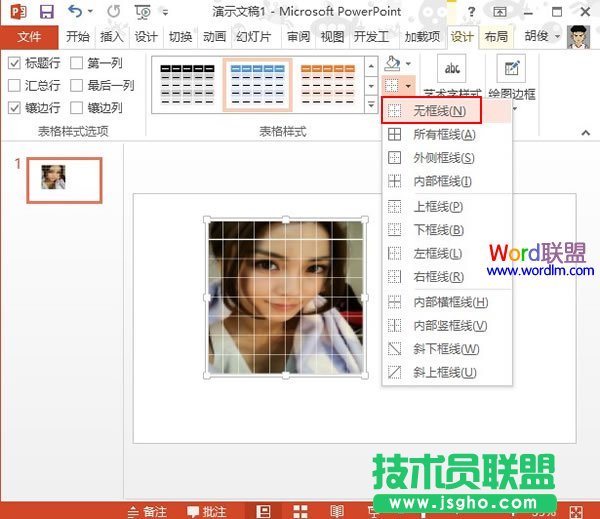This screenshot has width=600, height=519.
Task: Click the photo table on the slide
Action: pyautogui.click(x=285, y=297)
